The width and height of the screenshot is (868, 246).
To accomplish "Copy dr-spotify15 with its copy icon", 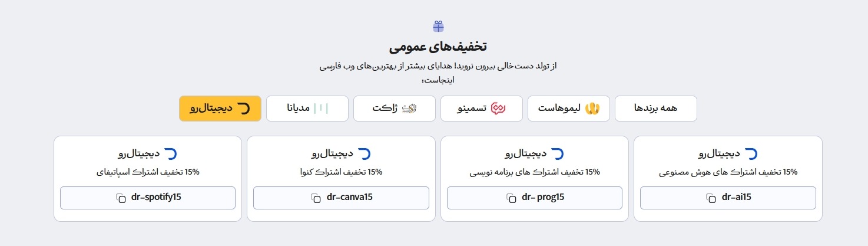I will point(120,198).
